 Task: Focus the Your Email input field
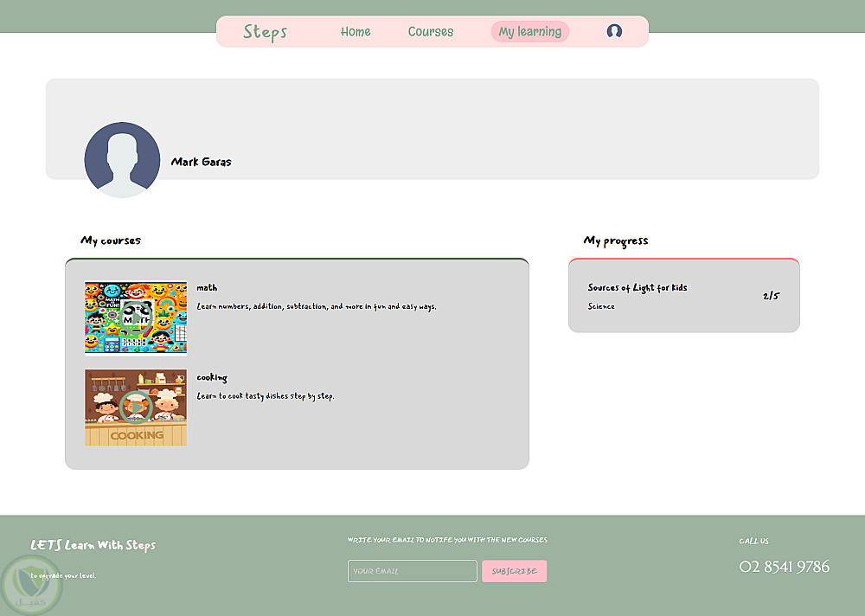click(412, 571)
